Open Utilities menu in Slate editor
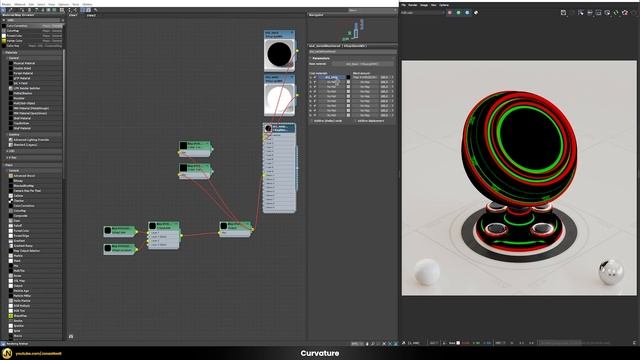The height and width of the screenshot is (360, 640). coord(87,4)
